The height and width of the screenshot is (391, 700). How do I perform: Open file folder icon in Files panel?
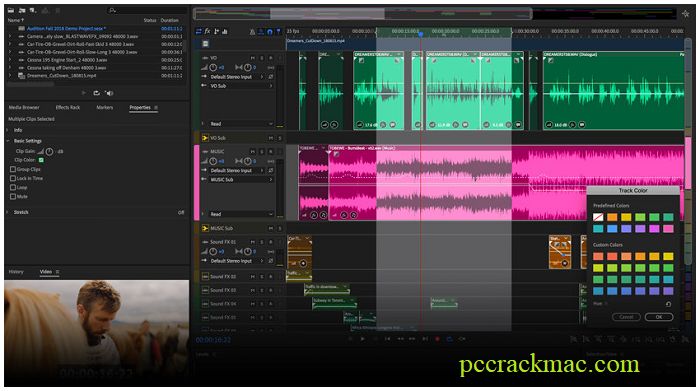pyautogui.click(x=22, y=10)
